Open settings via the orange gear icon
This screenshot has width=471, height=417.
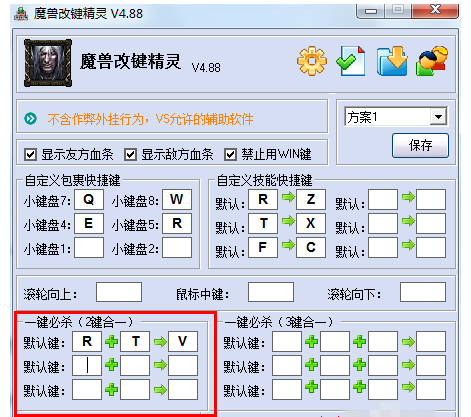pos(312,61)
